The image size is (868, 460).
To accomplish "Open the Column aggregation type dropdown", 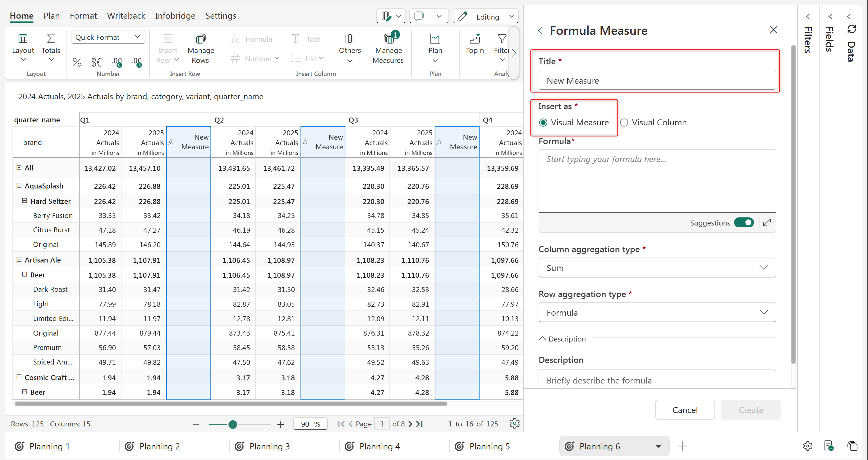I will click(x=657, y=268).
